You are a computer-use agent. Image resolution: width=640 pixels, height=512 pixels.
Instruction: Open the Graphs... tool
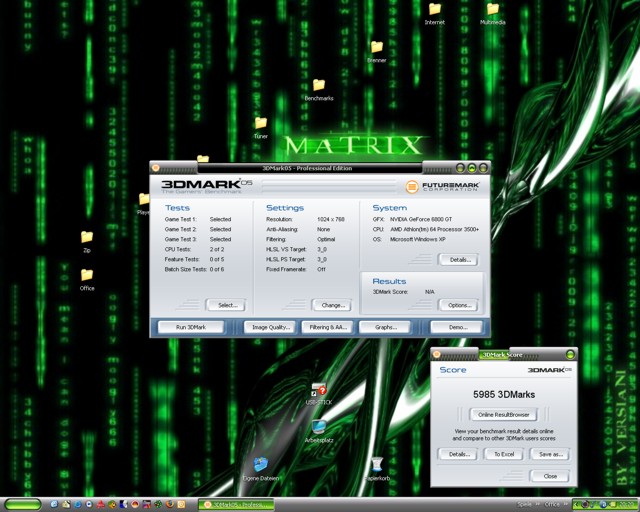pyautogui.click(x=385, y=327)
